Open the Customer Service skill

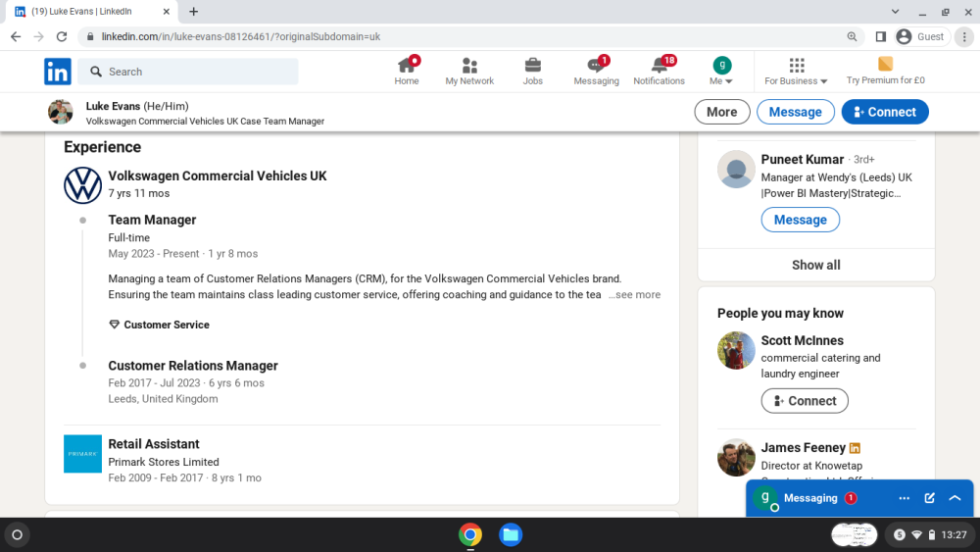point(167,325)
